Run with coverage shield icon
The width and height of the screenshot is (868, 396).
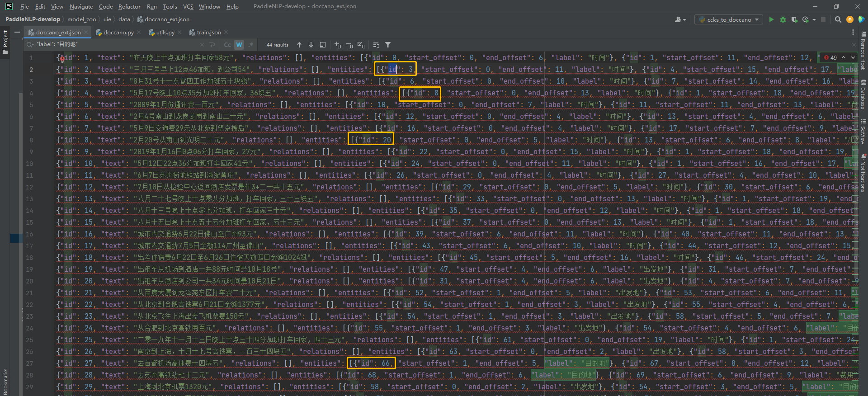pos(794,19)
